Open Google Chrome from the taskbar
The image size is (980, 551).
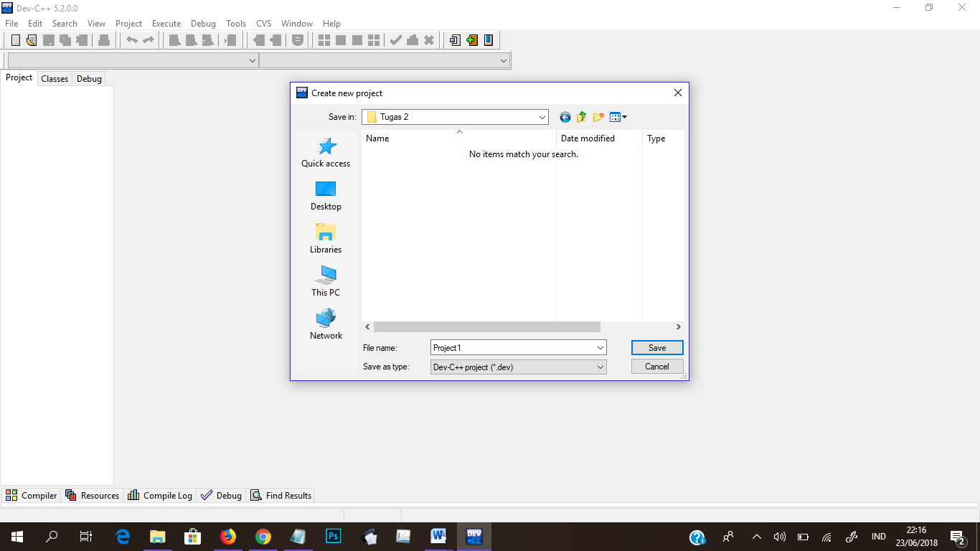263,536
